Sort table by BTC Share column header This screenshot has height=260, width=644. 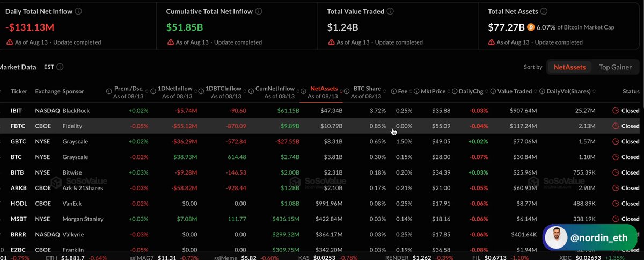tap(367, 88)
